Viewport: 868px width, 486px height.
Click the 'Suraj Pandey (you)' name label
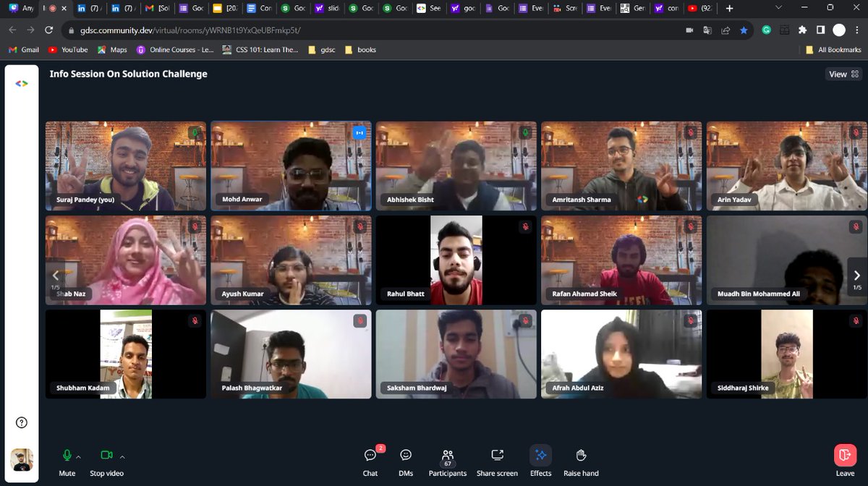(x=85, y=200)
